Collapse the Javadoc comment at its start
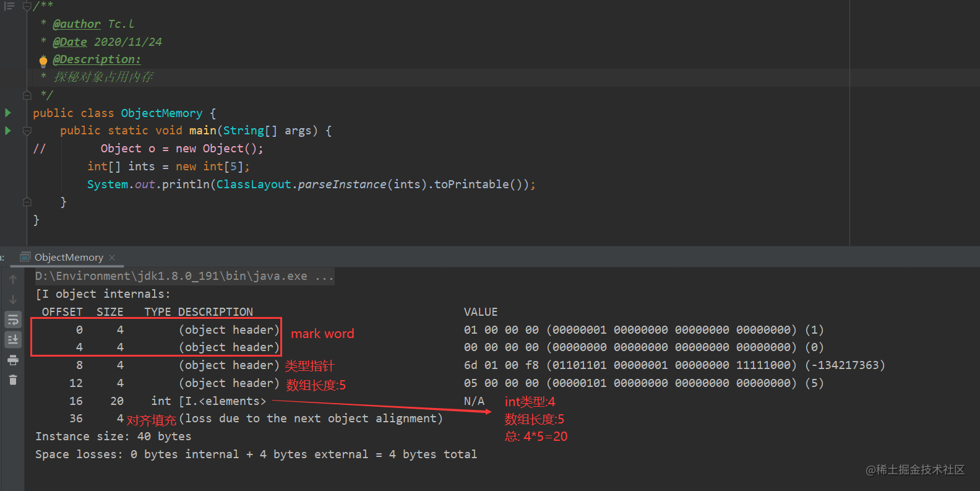Viewport: 980px width, 491px height. coord(27,6)
